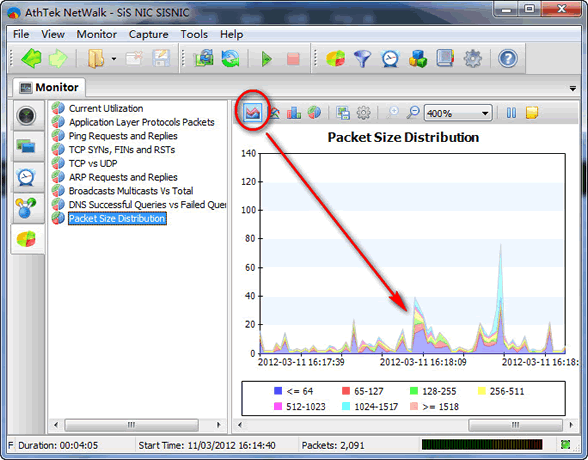This screenshot has height=460, width=588.
Task: Select the alarm clock sidebar icon
Action: coord(26,177)
